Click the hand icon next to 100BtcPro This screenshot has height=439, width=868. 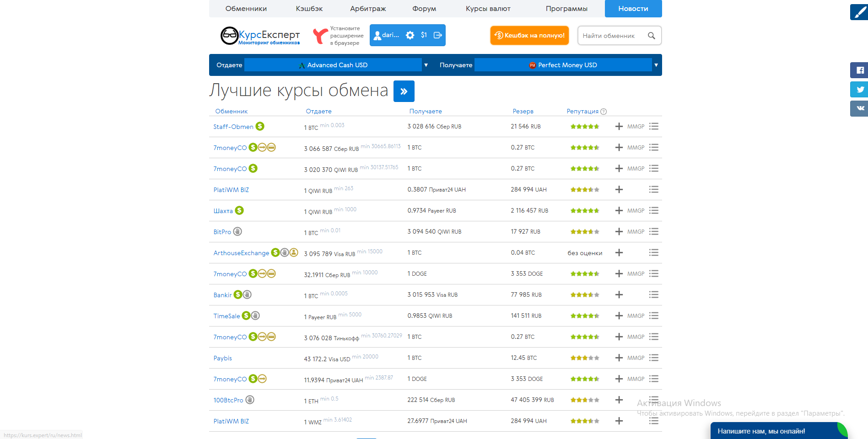[x=250, y=400]
